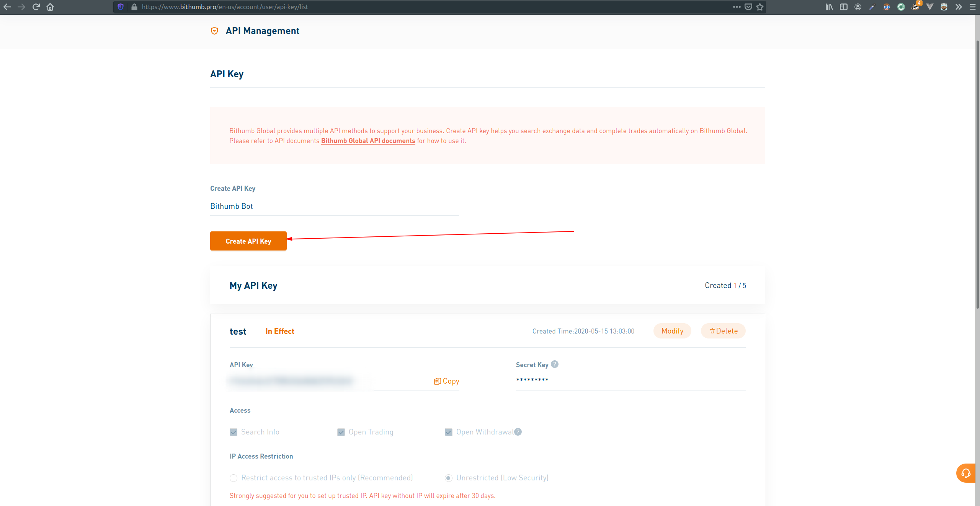This screenshot has width=980, height=506.
Task: Bookmark this page with the star
Action: (760, 7)
